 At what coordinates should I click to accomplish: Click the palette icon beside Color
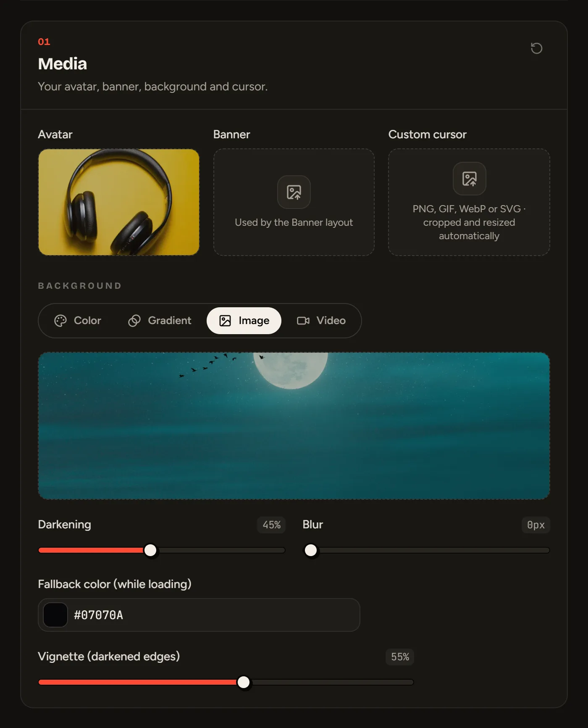coord(60,321)
